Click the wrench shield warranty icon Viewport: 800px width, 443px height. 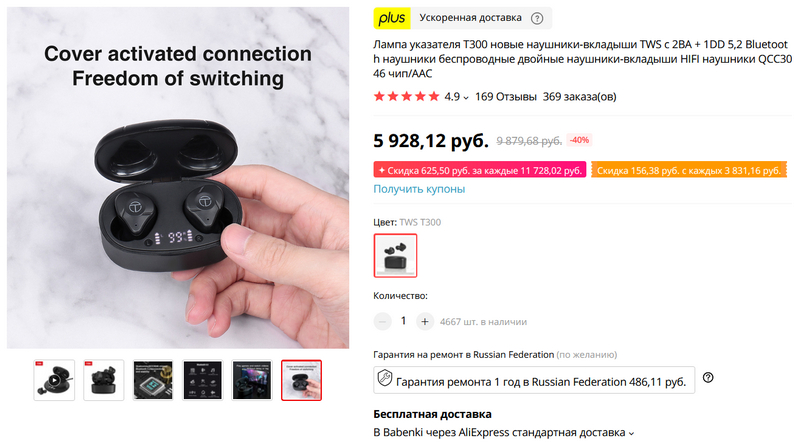(385, 379)
